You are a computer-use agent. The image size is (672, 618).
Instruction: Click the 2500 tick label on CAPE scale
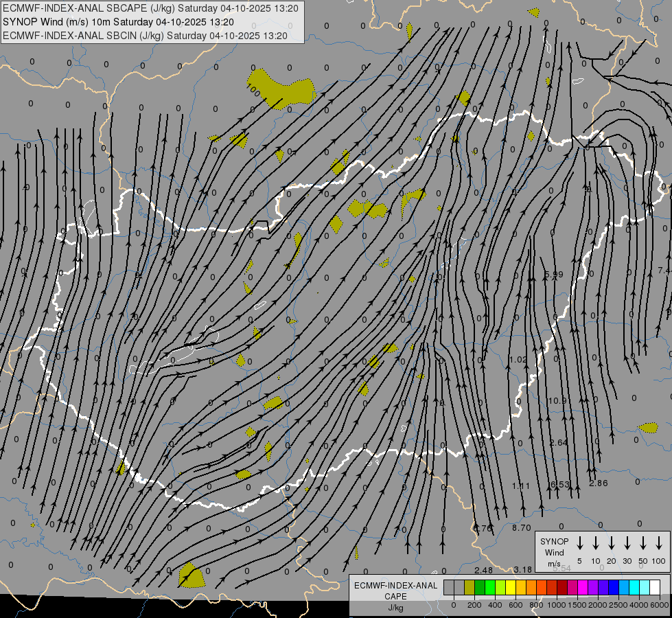point(618,605)
